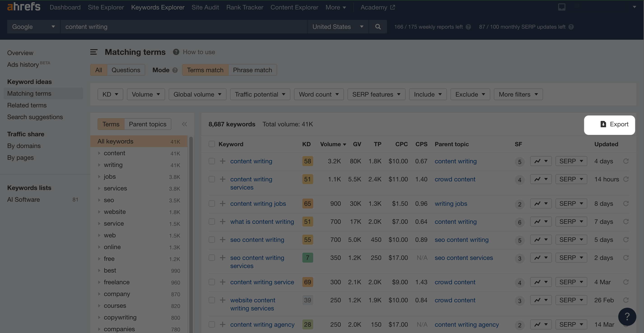This screenshot has width=644, height=333.
Task: Open Related terms in sidebar
Action: click(x=27, y=105)
